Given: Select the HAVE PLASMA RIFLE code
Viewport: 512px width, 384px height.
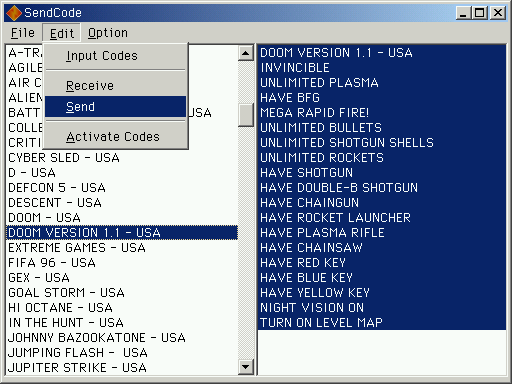Looking at the screenshot, I should coord(382,233).
